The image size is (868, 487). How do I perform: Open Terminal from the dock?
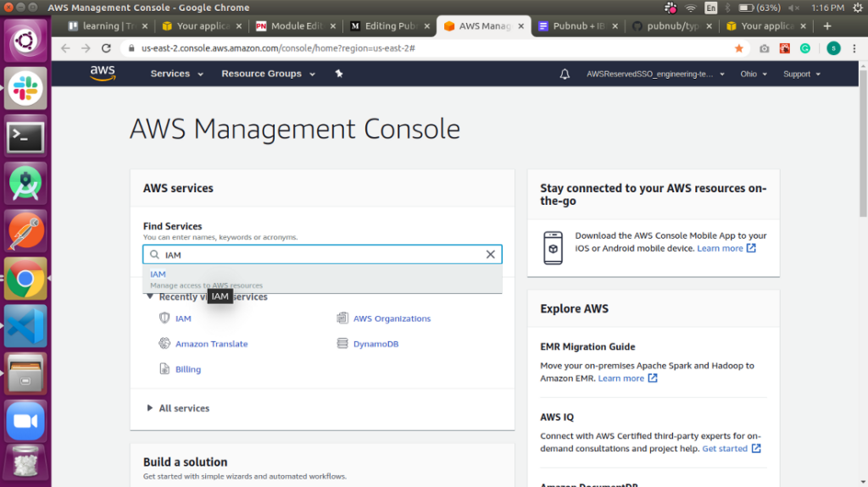pos(25,136)
